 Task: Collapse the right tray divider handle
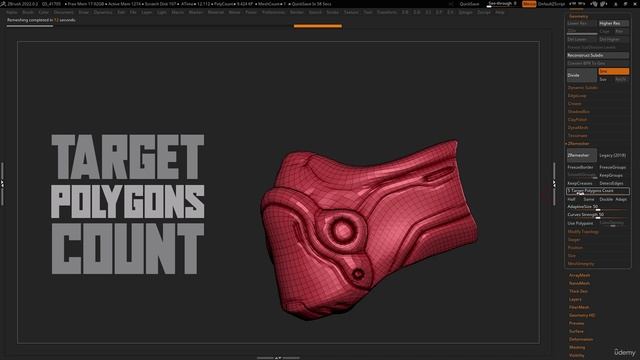554,184
